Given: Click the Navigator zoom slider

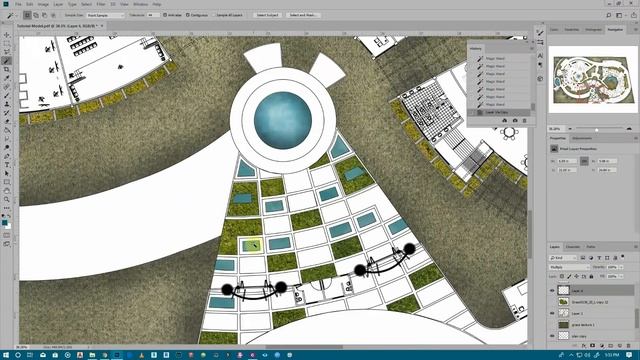Looking at the screenshot, I should 597,129.
